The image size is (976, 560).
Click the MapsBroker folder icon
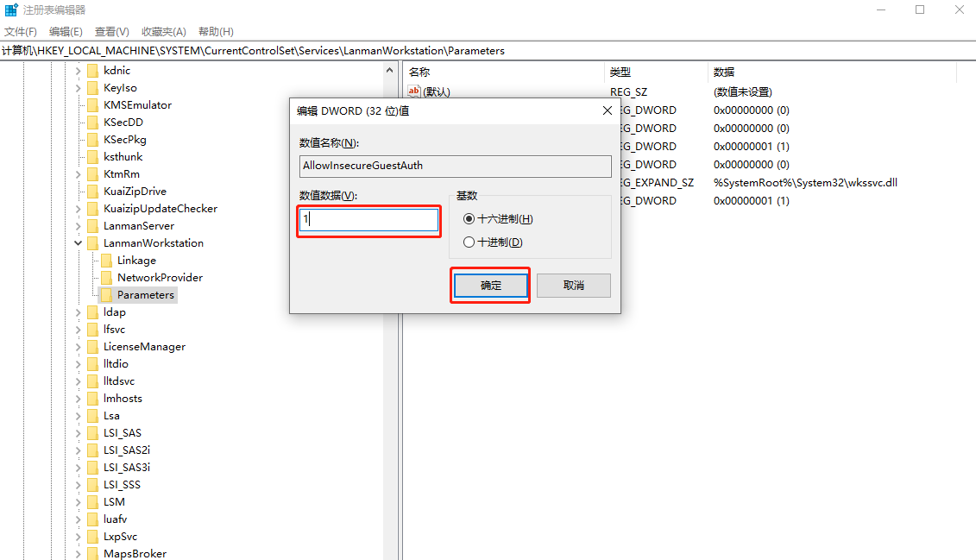point(92,554)
